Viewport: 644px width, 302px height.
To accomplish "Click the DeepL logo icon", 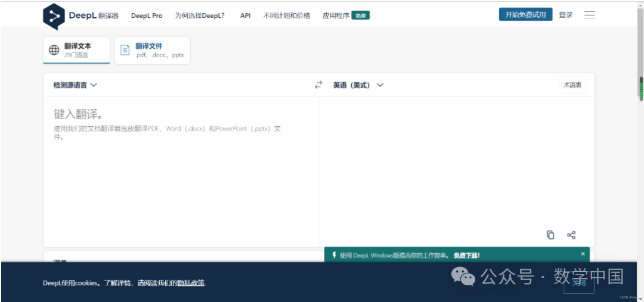I will [x=54, y=17].
